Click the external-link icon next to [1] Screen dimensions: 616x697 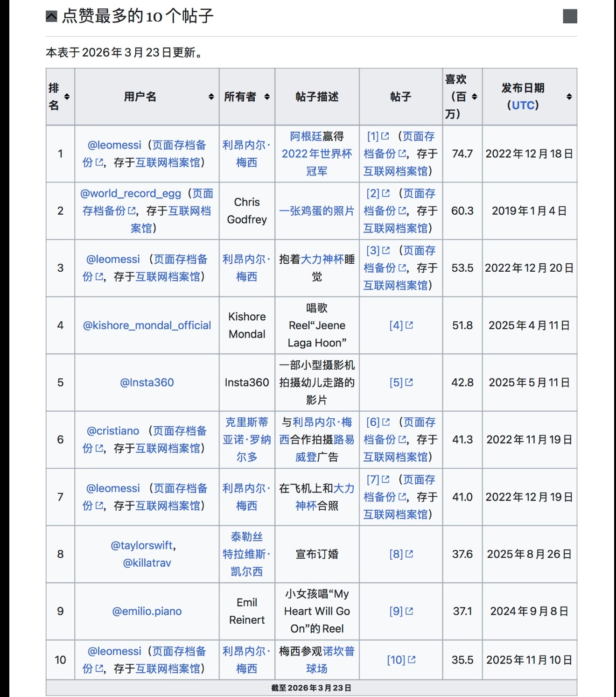[x=385, y=136]
